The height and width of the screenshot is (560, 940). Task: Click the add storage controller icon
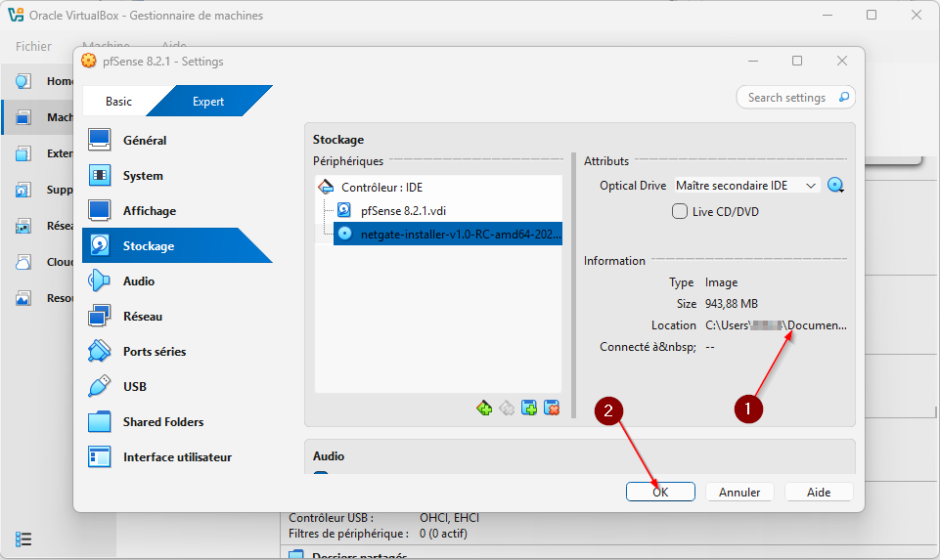[x=484, y=409]
